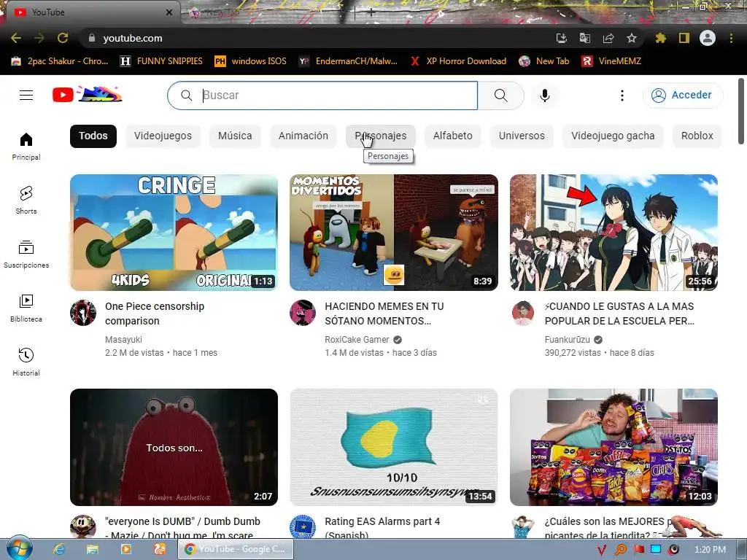Screen dimensions: 747x560
Task: Open FUNNY SNIPPIES bookmark
Action: pyautogui.click(x=161, y=61)
